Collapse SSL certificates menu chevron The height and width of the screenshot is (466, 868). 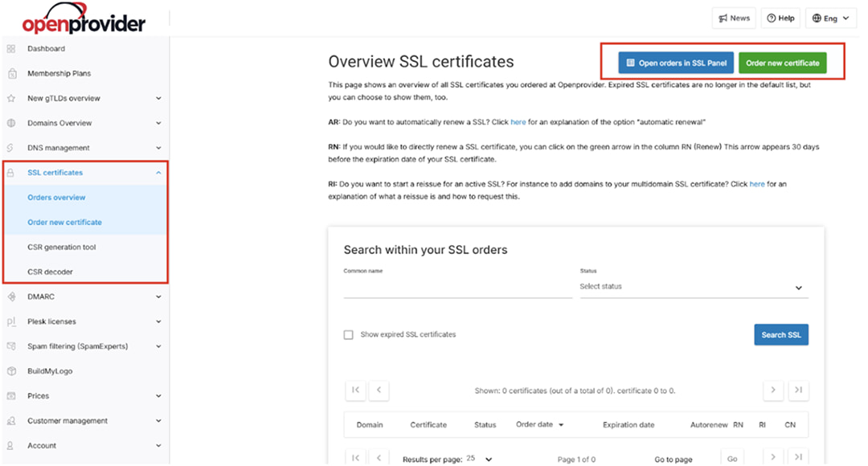[158, 173]
